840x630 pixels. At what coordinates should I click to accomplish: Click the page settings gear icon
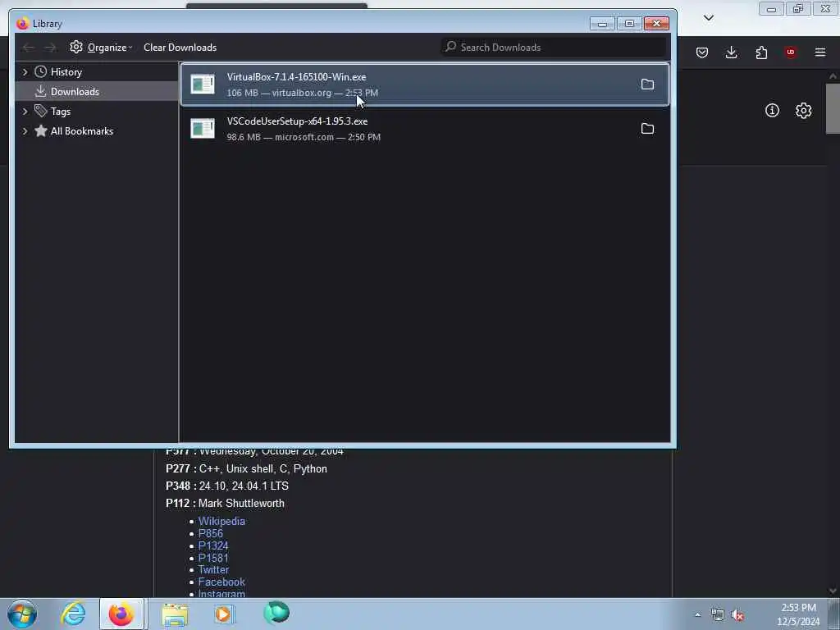click(x=803, y=111)
